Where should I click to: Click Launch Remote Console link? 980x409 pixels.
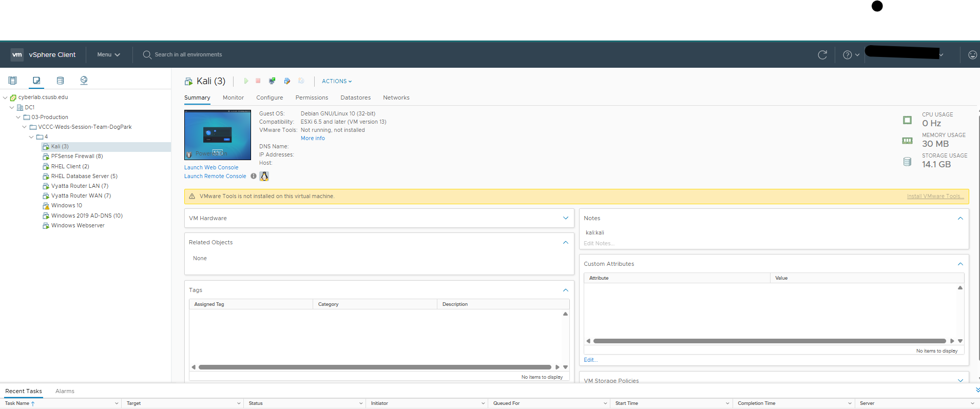coord(215,176)
